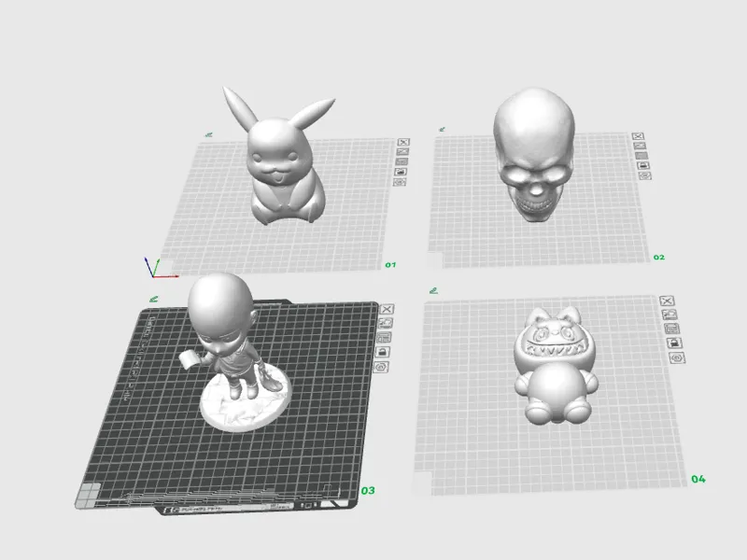Auto-orient objects on plate 04
Viewport: 747px width, 560px height.
click(x=669, y=315)
